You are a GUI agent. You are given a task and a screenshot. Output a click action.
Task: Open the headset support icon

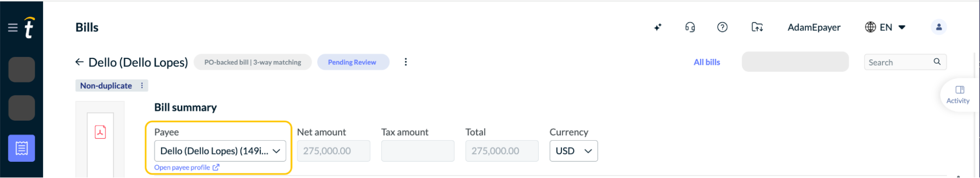(690, 27)
